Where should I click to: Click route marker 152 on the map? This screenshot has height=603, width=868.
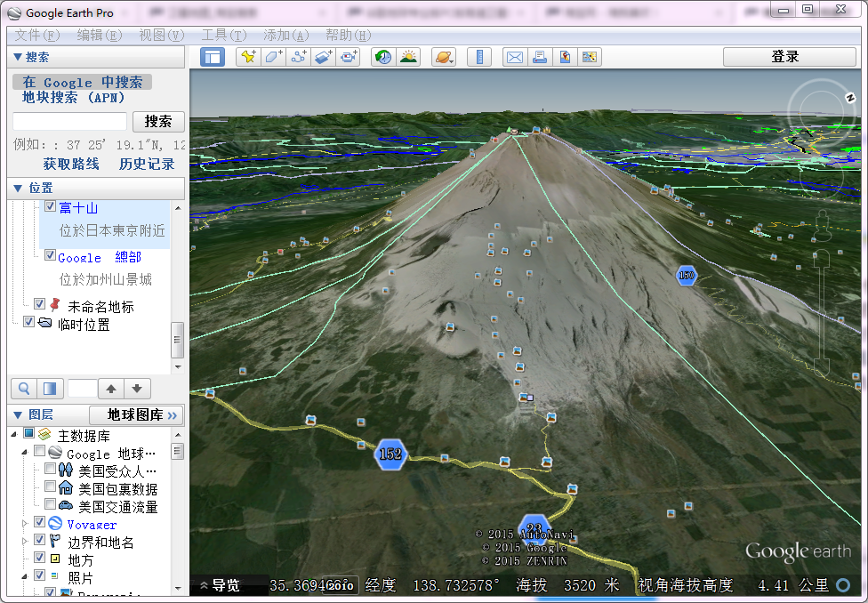(x=390, y=454)
